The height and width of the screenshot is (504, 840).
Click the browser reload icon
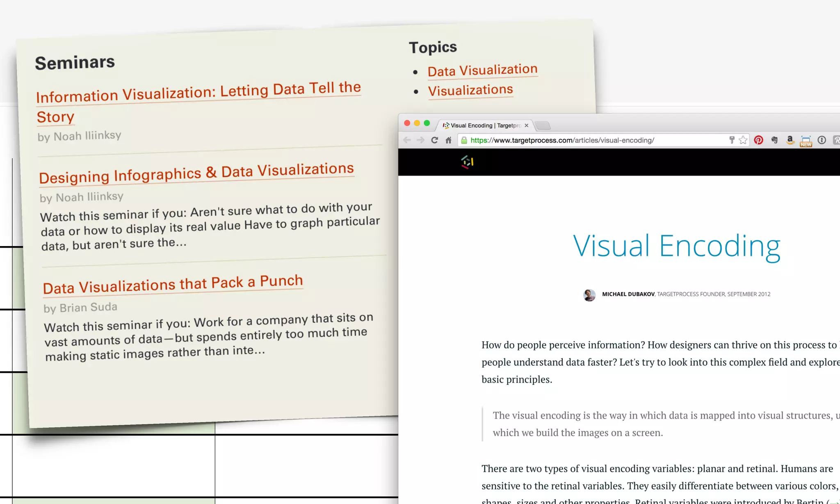pos(434,140)
